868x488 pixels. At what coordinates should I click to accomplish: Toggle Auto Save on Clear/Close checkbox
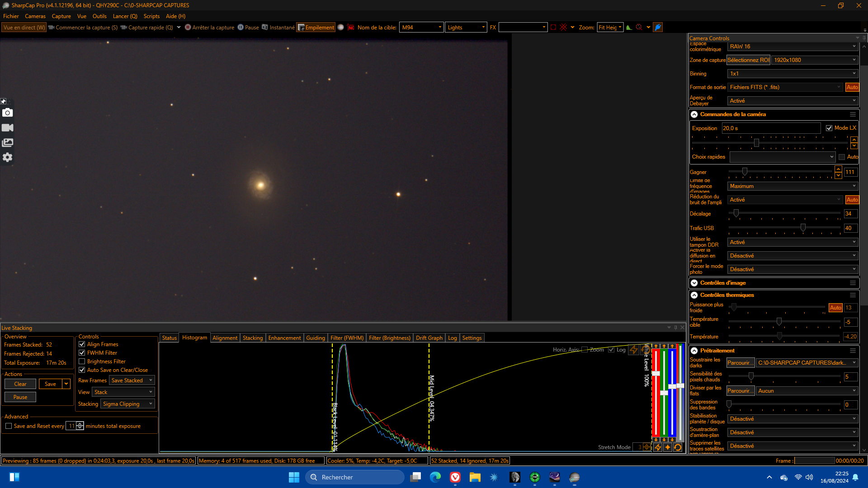coord(82,370)
